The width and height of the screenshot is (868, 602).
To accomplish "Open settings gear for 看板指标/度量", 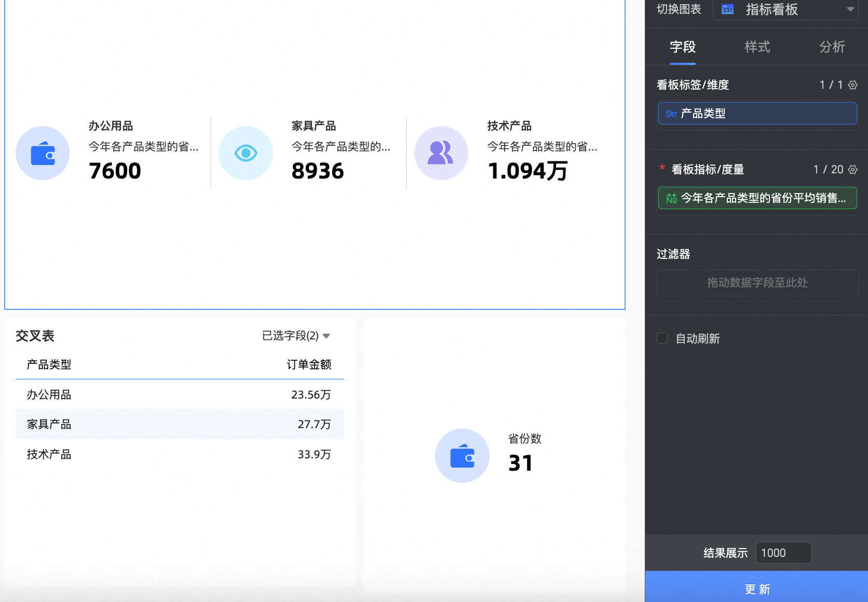I will [853, 169].
